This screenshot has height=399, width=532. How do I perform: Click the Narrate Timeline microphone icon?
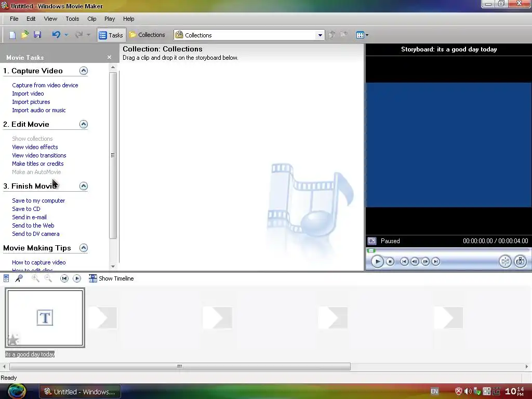(19, 278)
